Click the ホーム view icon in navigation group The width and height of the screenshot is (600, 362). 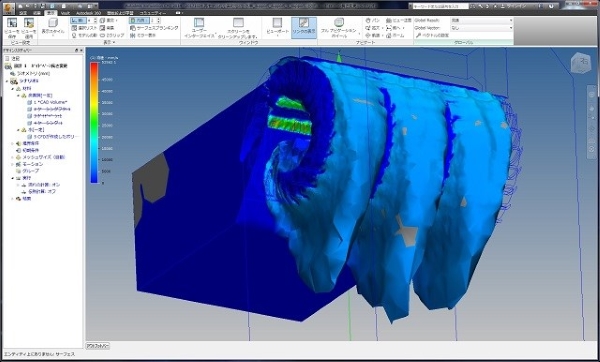(396, 35)
